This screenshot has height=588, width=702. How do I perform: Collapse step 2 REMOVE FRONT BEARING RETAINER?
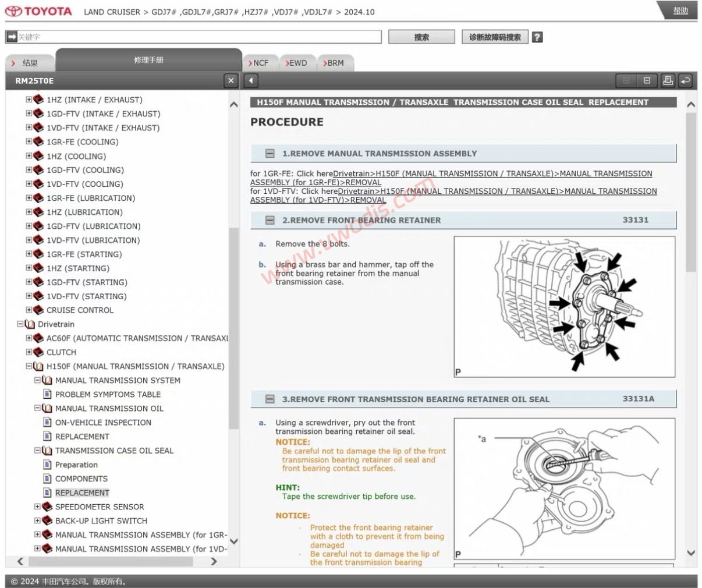tap(270, 220)
